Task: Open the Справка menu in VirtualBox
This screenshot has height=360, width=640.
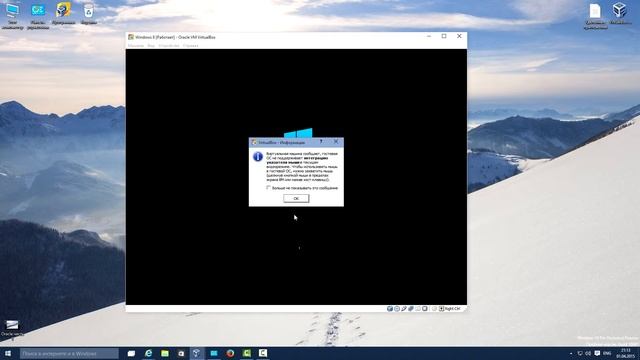Action: pyautogui.click(x=191, y=46)
